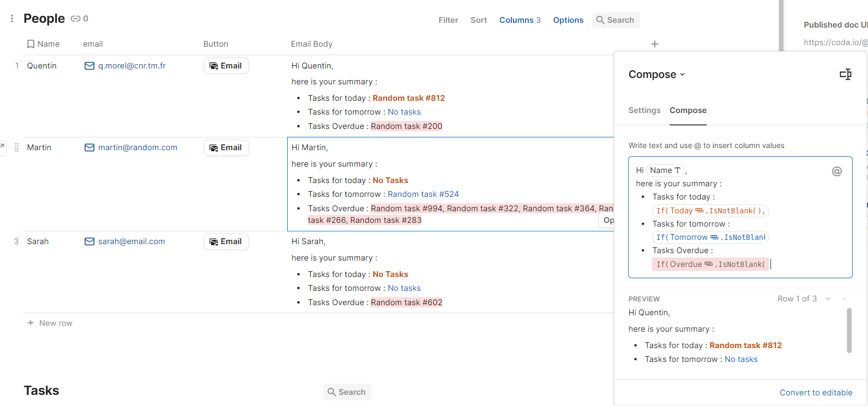
Task: Open the Columns 3 menu
Action: pos(520,20)
